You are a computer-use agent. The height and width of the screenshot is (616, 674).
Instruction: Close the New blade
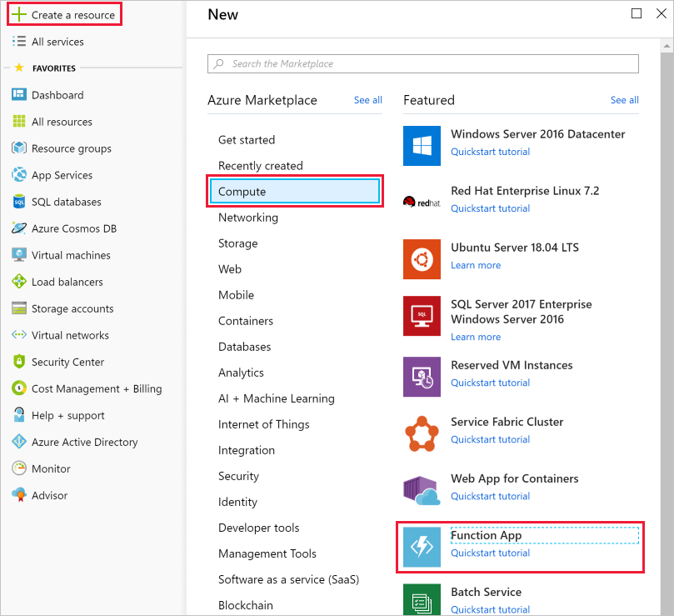(x=662, y=14)
